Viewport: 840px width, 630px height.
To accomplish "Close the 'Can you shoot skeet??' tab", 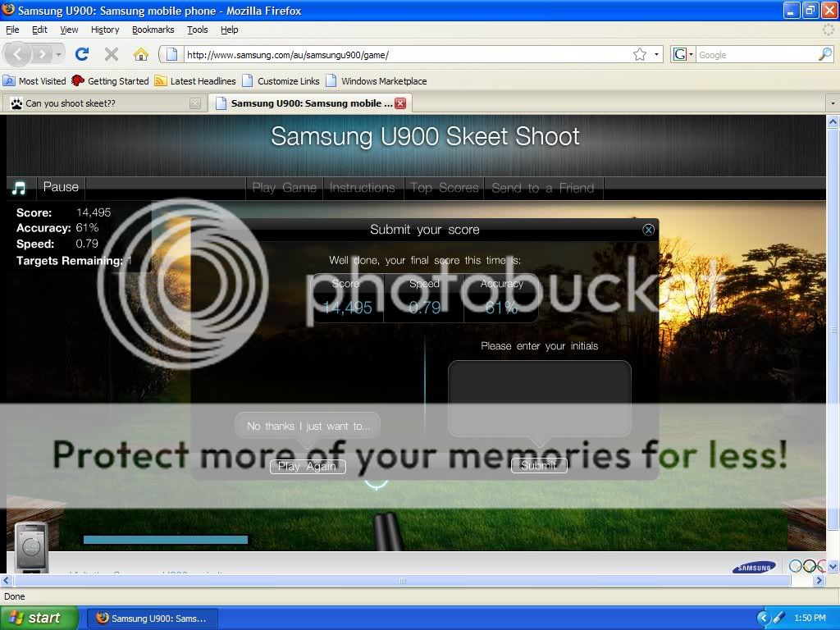I will click(195, 103).
